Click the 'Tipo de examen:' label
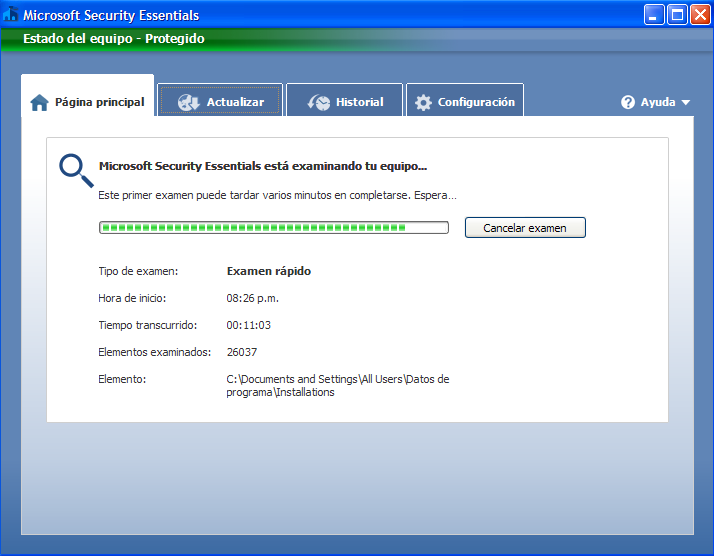 click(x=138, y=271)
